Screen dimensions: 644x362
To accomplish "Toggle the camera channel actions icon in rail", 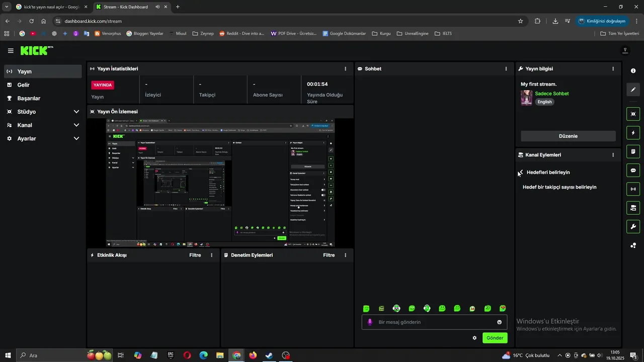I will (x=633, y=208).
